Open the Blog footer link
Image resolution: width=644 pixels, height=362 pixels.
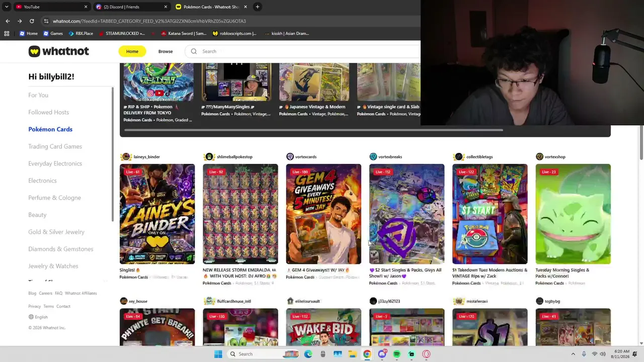[x=32, y=293]
